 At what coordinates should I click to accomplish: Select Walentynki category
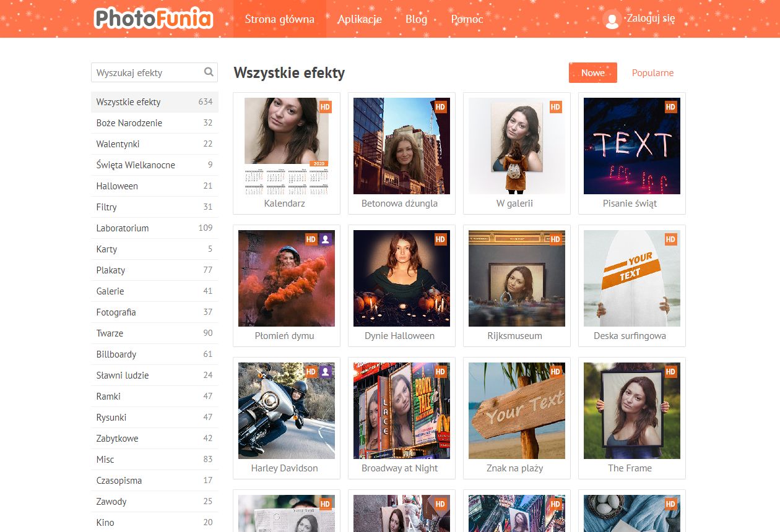coord(154,144)
